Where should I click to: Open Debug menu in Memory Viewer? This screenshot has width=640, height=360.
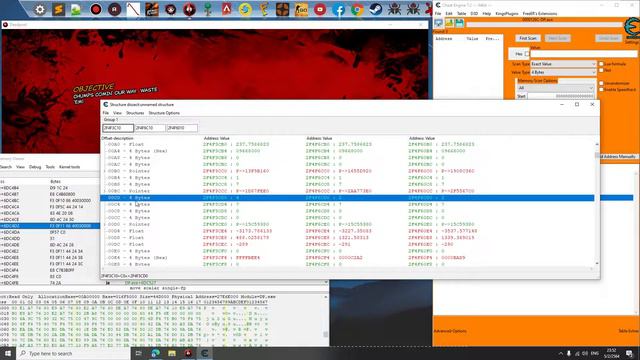coord(35,167)
